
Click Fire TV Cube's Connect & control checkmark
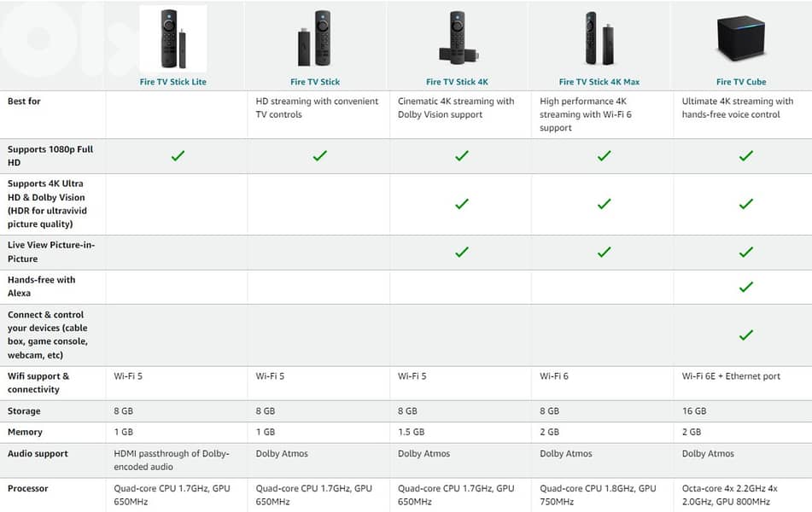tap(746, 335)
